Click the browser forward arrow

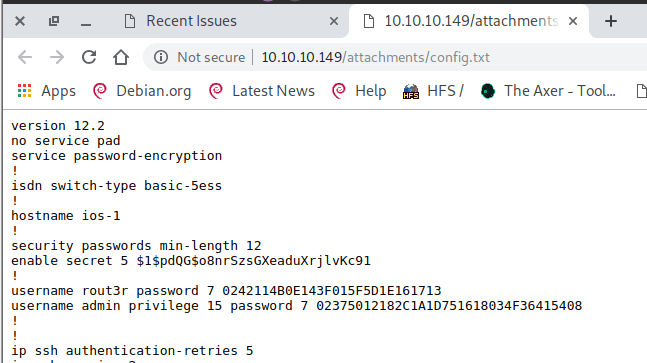(57, 57)
